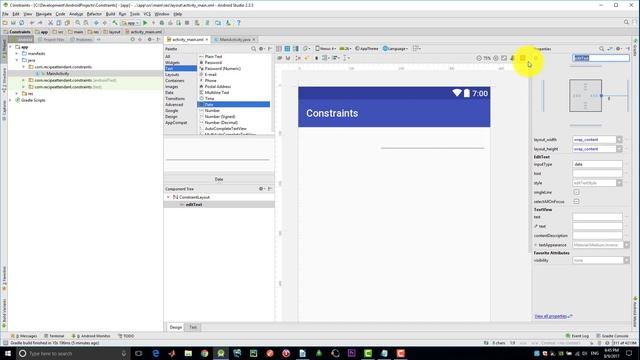Toggle the selectAllOnFocus checkbox
Image resolution: width=640 pixels, height=360 pixels.
pos(576,201)
